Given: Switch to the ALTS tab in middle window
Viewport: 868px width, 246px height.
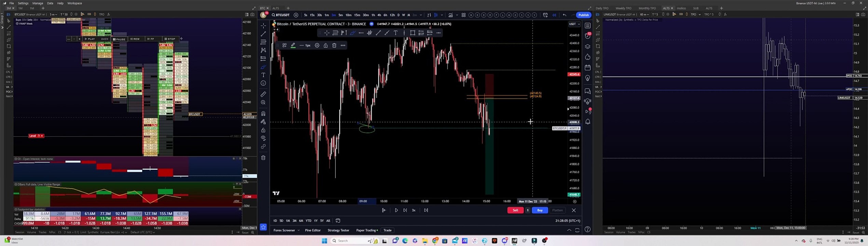Looking at the screenshot, I should point(276,8).
